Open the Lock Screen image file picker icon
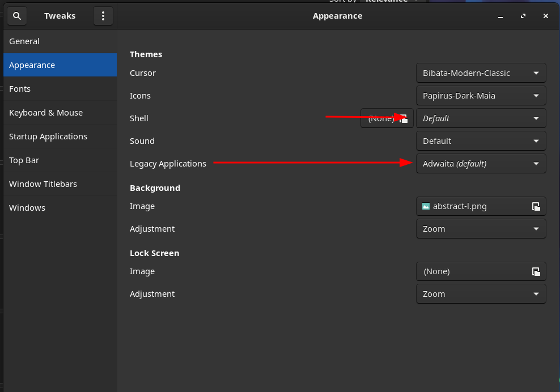The width and height of the screenshot is (560, 392). pos(536,271)
